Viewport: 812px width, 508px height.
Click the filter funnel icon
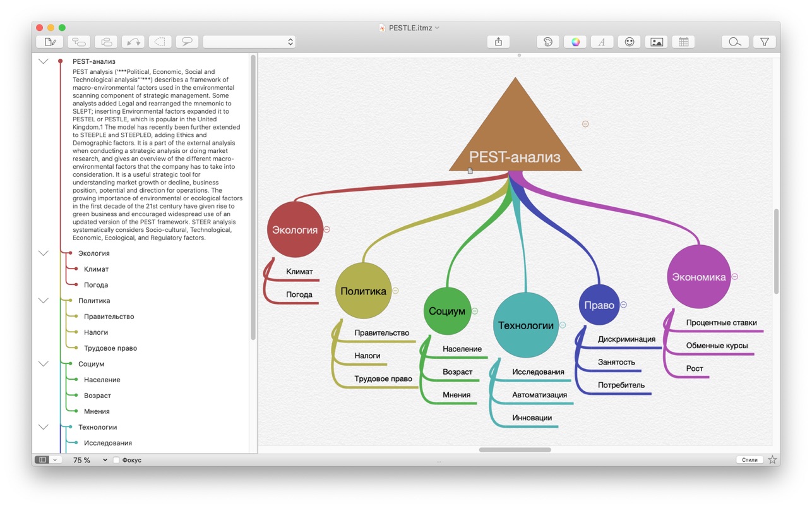point(764,42)
